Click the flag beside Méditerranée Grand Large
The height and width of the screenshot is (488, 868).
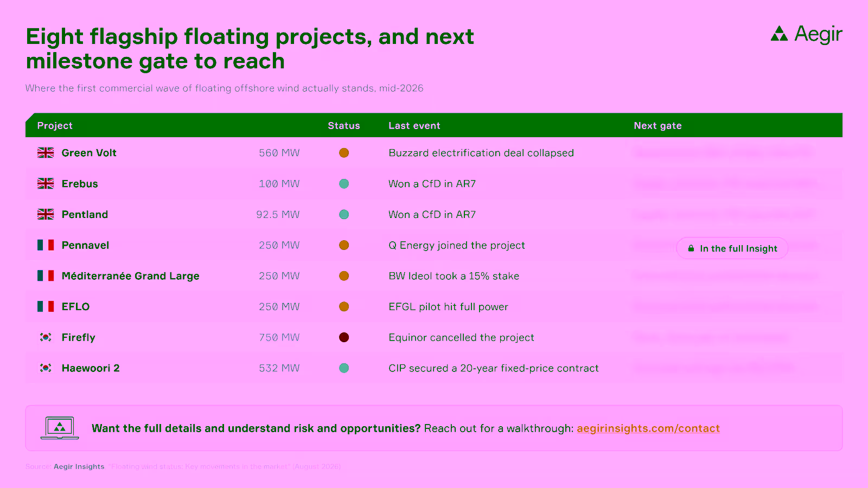[x=46, y=276]
